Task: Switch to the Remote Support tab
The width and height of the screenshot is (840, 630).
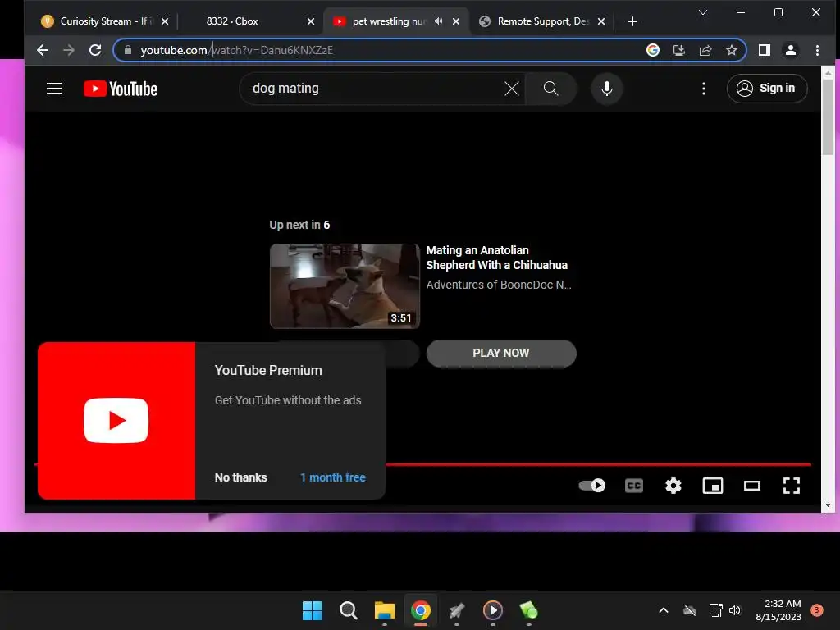Action: [541, 21]
